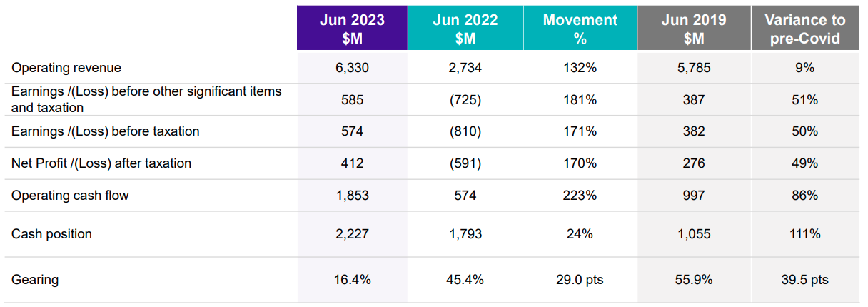Click the Cash position row label
Viewport: 868px width, 307px height.
(x=51, y=234)
